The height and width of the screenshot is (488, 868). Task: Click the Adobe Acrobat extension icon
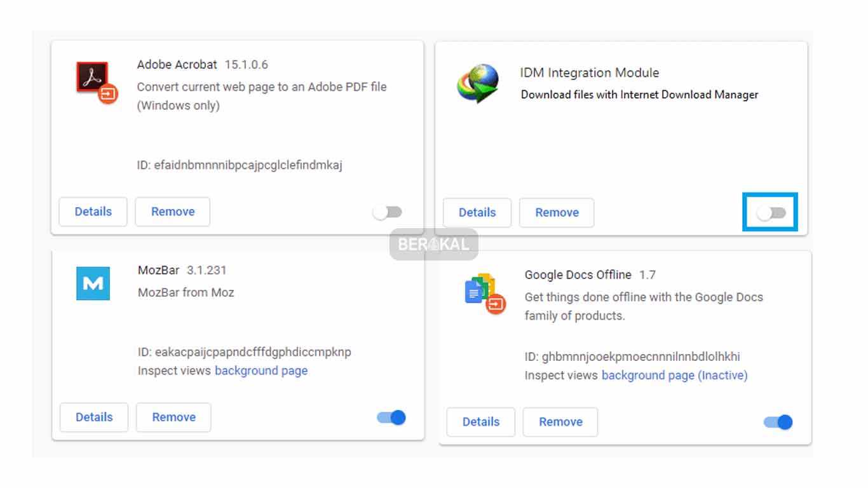(97, 83)
